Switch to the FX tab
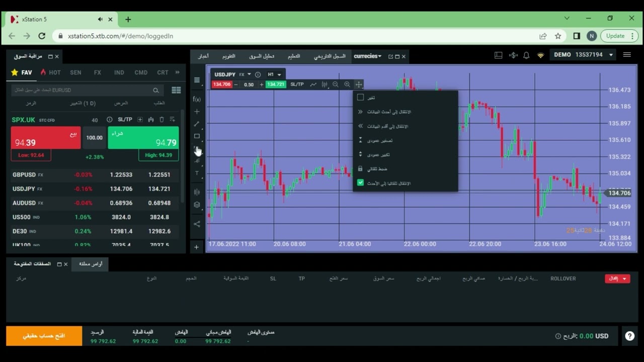The height and width of the screenshot is (362, 644). point(98,72)
